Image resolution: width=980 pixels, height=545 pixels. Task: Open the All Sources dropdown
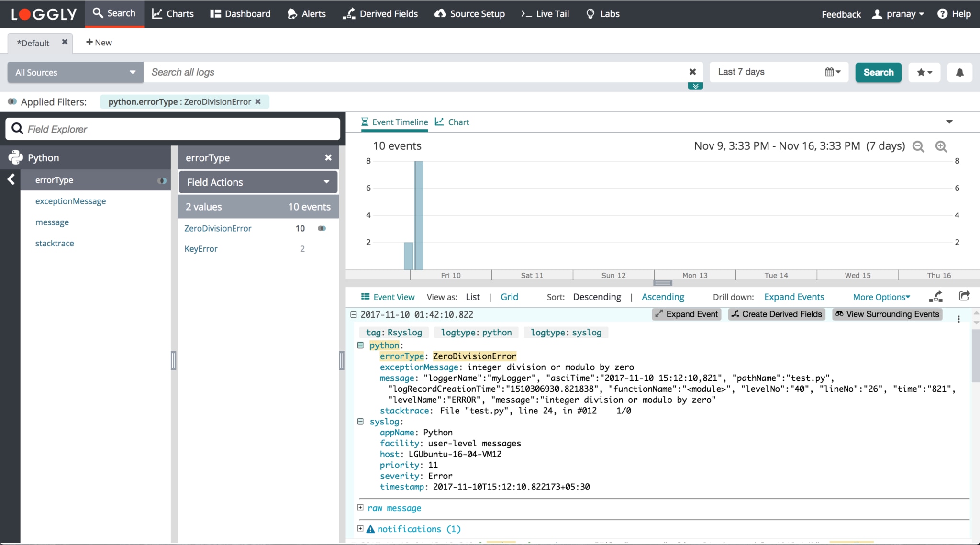[x=75, y=72]
